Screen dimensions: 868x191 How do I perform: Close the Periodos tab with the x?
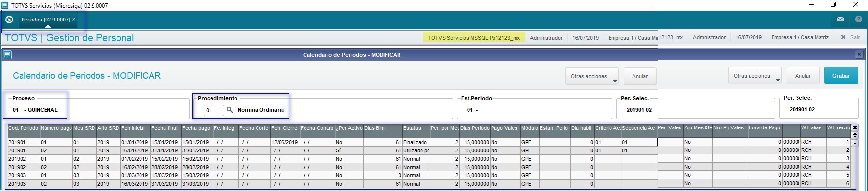click(74, 20)
